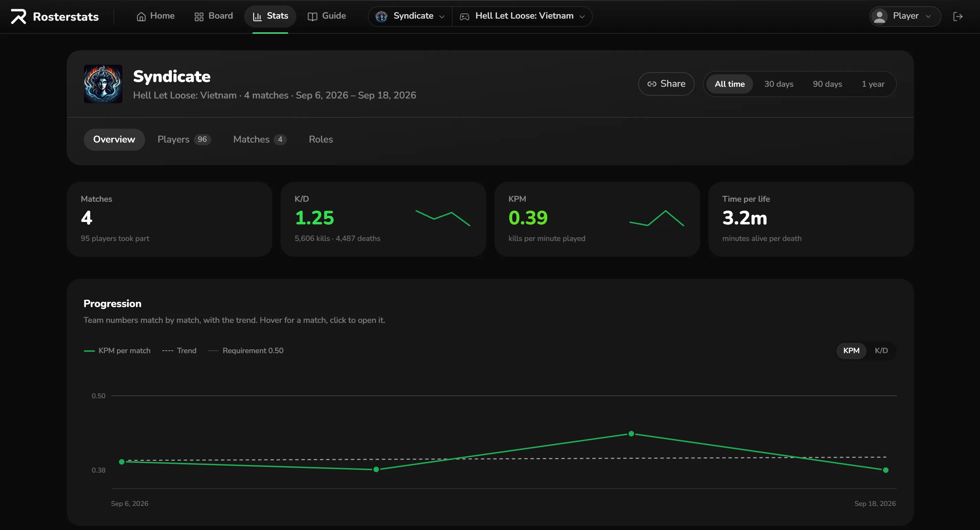The width and height of the screenshot is (980, 530).
Task: Expand the Syndicate team dropdown
Action: (410, 16)
